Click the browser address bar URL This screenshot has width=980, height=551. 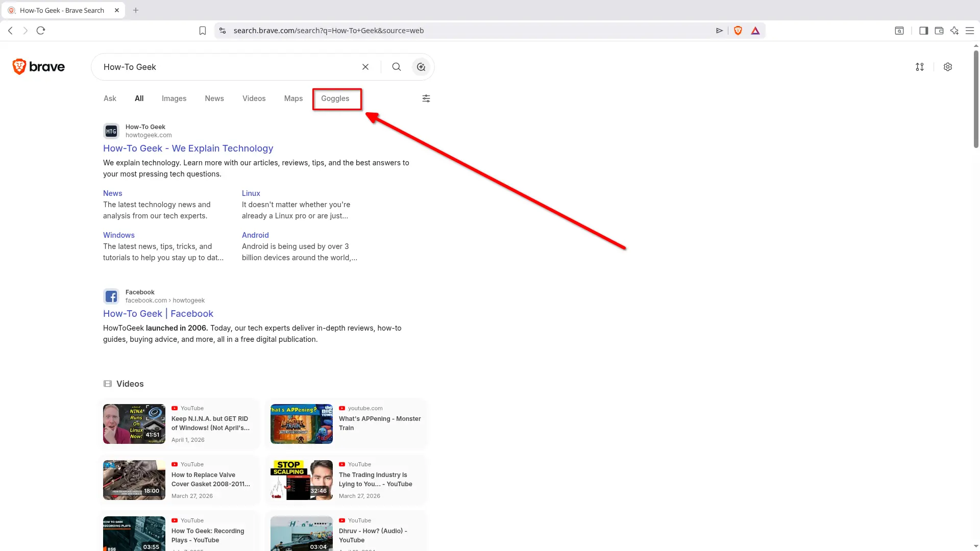point(329,31)
